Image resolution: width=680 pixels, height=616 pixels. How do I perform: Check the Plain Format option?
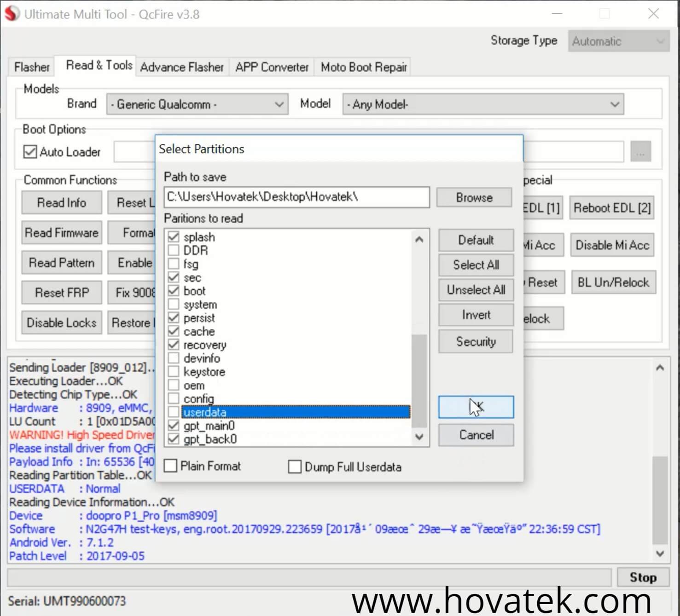171,466
